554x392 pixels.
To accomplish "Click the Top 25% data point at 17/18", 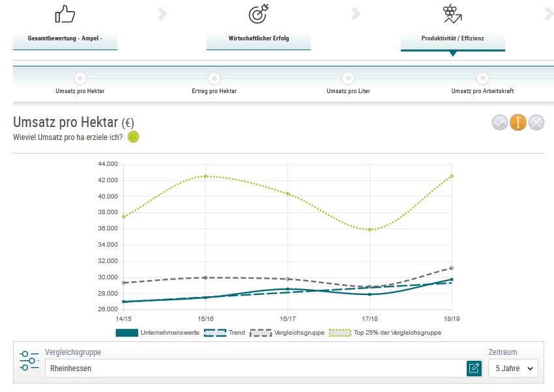I will click(370, 230).
